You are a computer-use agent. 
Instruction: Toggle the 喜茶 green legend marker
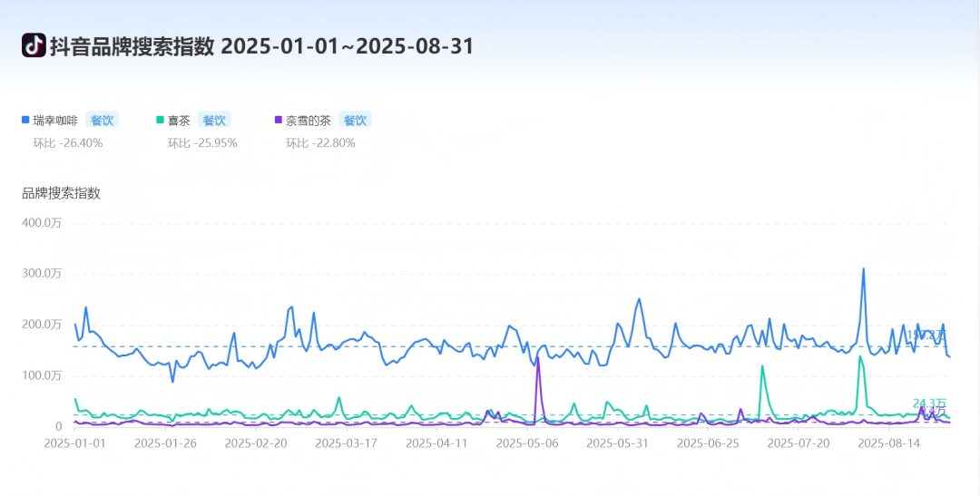pos(160,120)
